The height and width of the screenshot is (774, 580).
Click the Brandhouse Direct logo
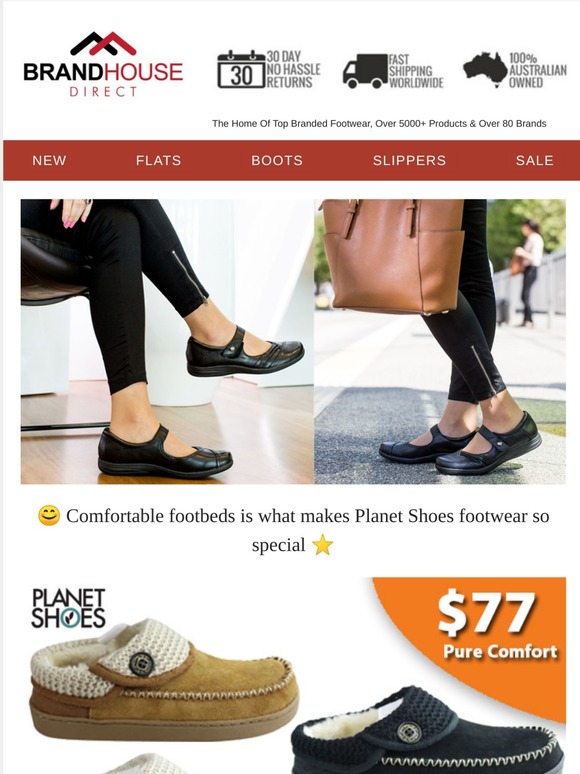(x=103, y=65)
